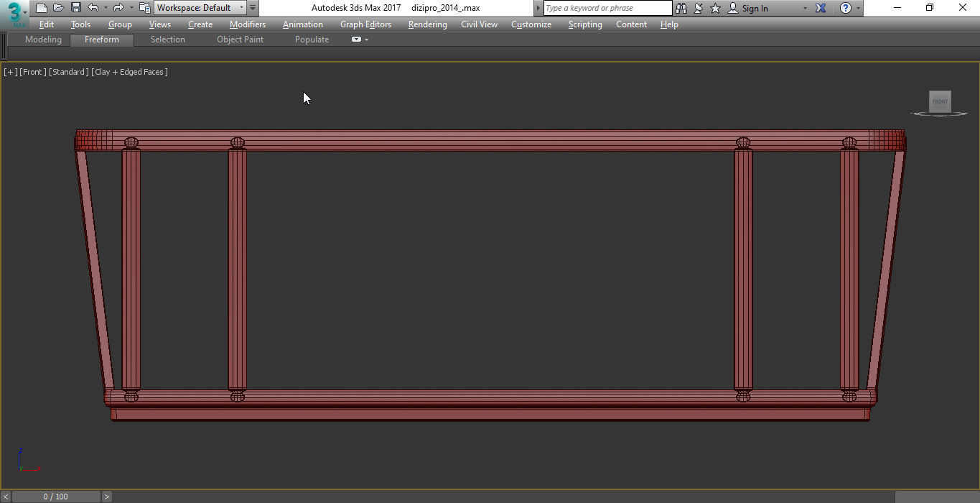This screenshot has width=980, height=503.
Task: Open the Populate ribbon tab
Action: [312, 40]
